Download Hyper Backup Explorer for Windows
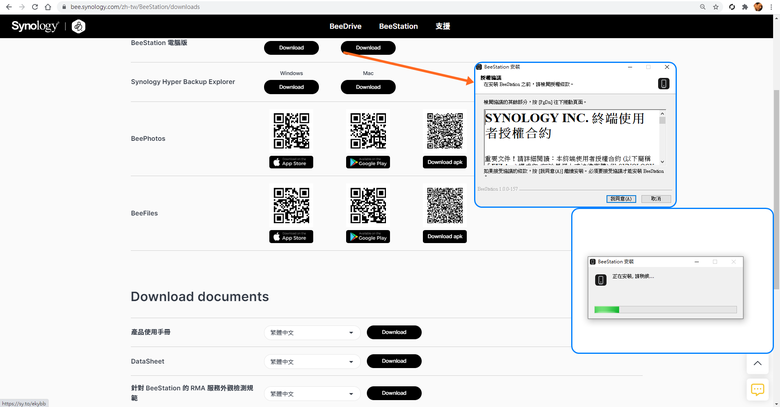The image size is (780, 407). tap(292, 87)
